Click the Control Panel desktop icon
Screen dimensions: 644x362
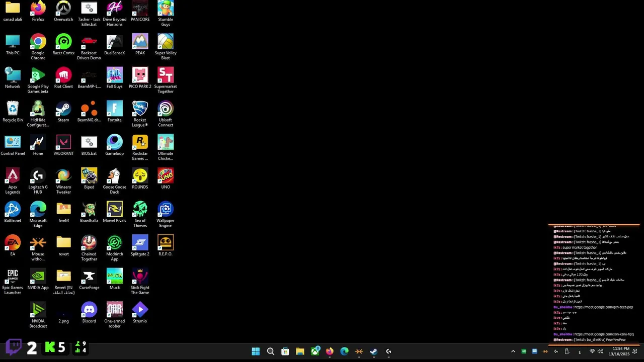pos(13,145)
